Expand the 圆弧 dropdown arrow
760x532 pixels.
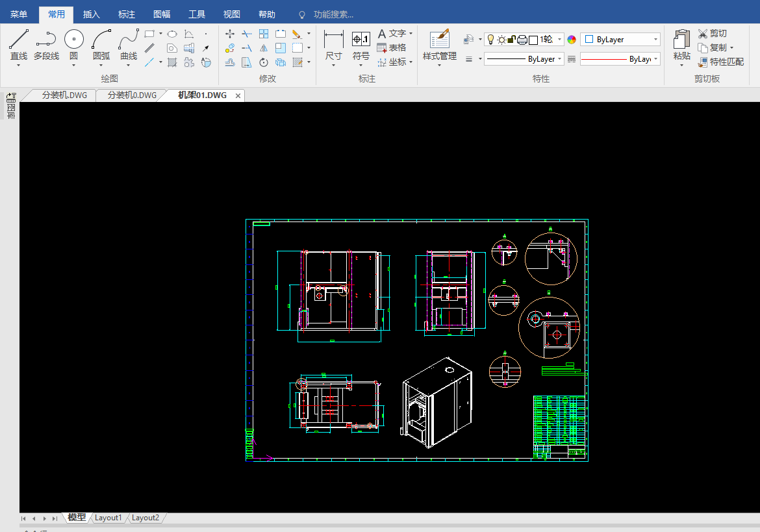point(101,65)
